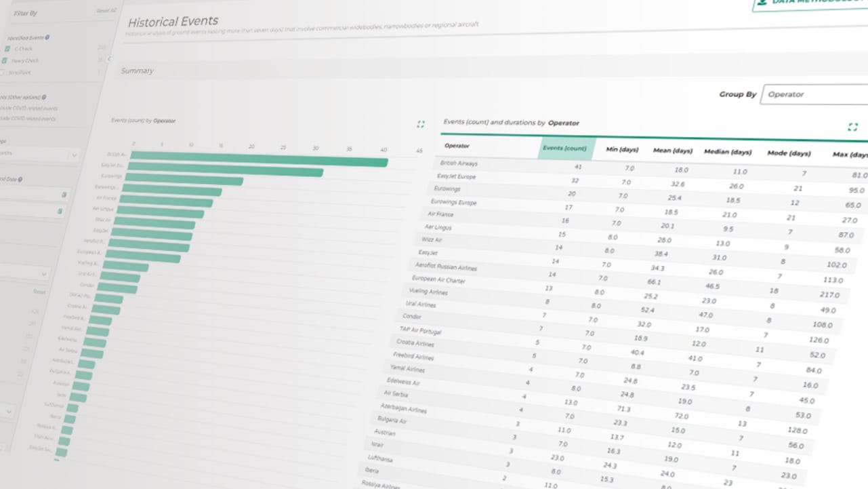The width and height of the screenshot is (868, 489).
Task: Click the info icon beside the Other options label
Action: pyautogui.click(x=43, y=97)
